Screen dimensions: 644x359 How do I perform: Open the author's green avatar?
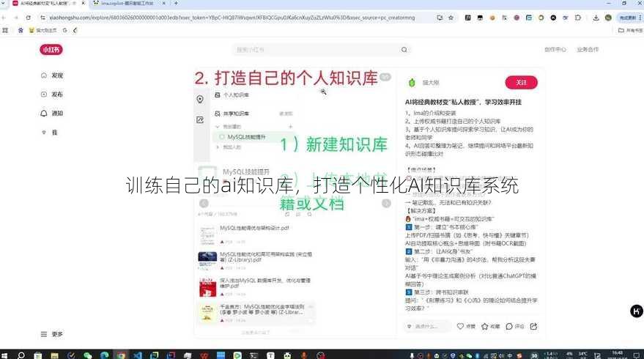(x=412, y=83)
